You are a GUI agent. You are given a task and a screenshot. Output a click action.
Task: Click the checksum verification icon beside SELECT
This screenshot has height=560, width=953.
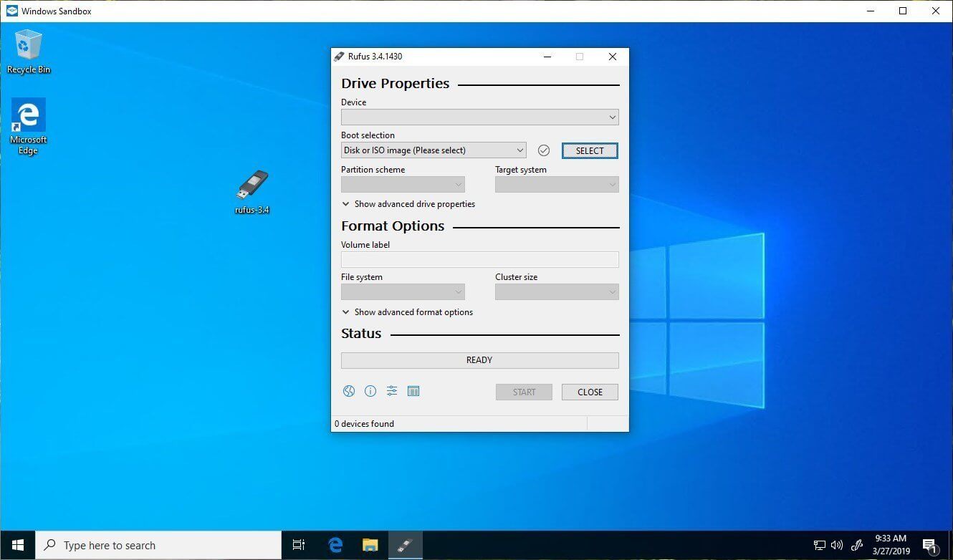[544, 150]
